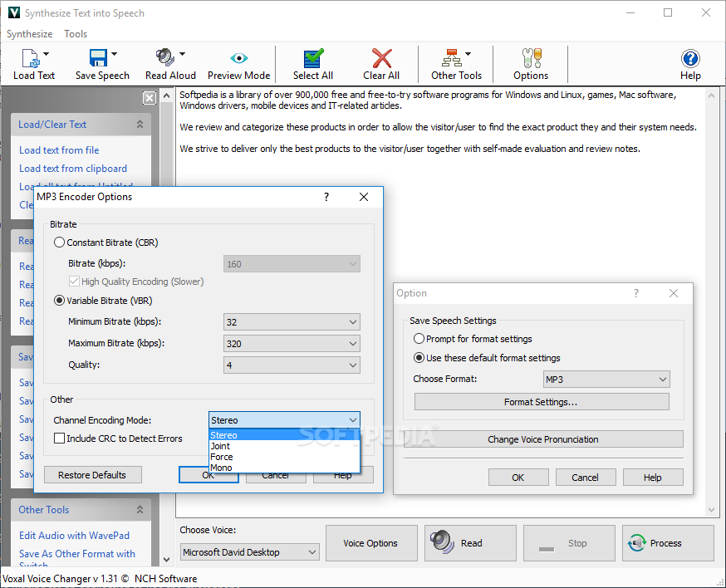The width and height of the screenshot is (726, 588).
Task: Click the sidebar scroll up arrow
Action: [167, 96]
